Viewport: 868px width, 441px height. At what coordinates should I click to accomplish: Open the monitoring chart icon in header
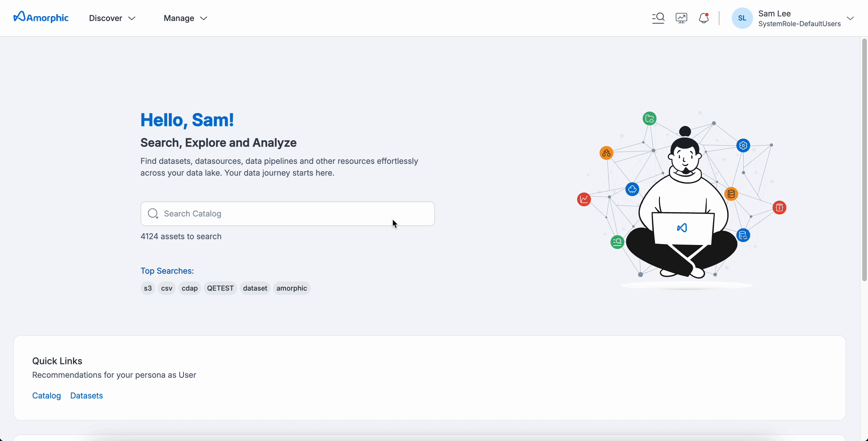coord(681,18)
